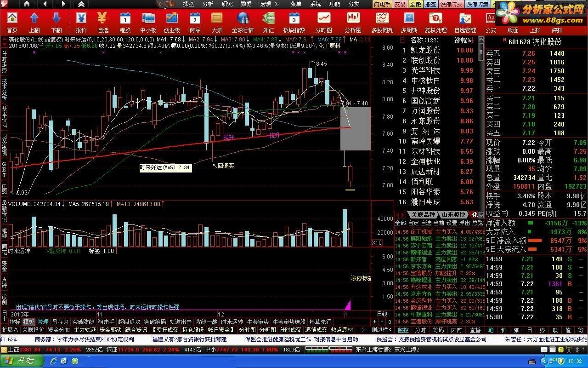Open the 创业板 board icon

pyautogui.click(x=172, y=22)
